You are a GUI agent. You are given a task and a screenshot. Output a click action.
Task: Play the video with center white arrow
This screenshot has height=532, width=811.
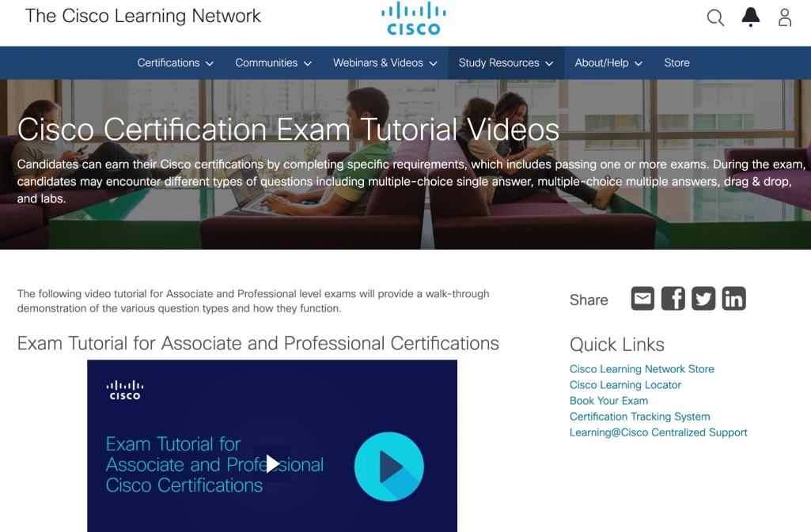coord(272,464)
